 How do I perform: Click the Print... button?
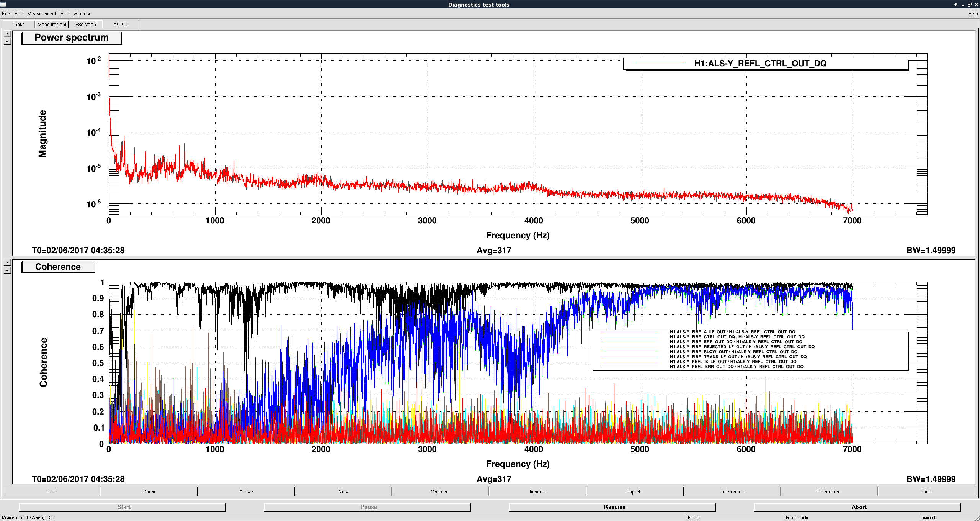pos(927,492)
